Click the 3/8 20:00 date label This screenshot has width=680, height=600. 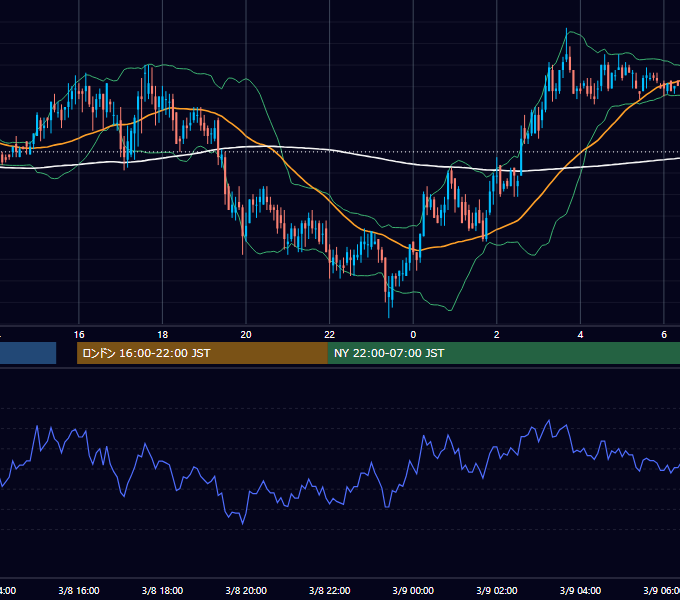coord(246,590)
